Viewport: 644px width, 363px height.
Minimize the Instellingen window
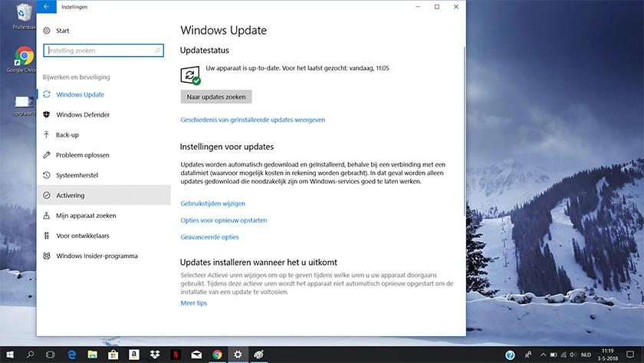(418, 7)
